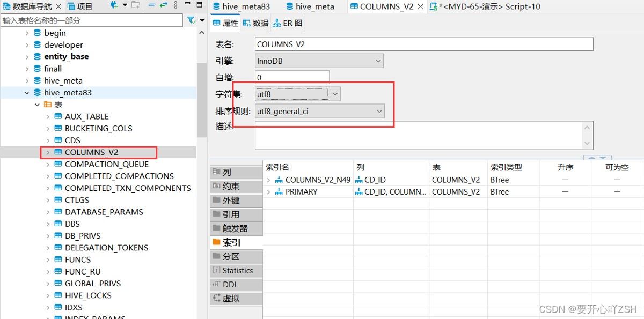Expand the begin database node
The width and height of the screenshot is (644, 319).
click(x=27, y=33)
